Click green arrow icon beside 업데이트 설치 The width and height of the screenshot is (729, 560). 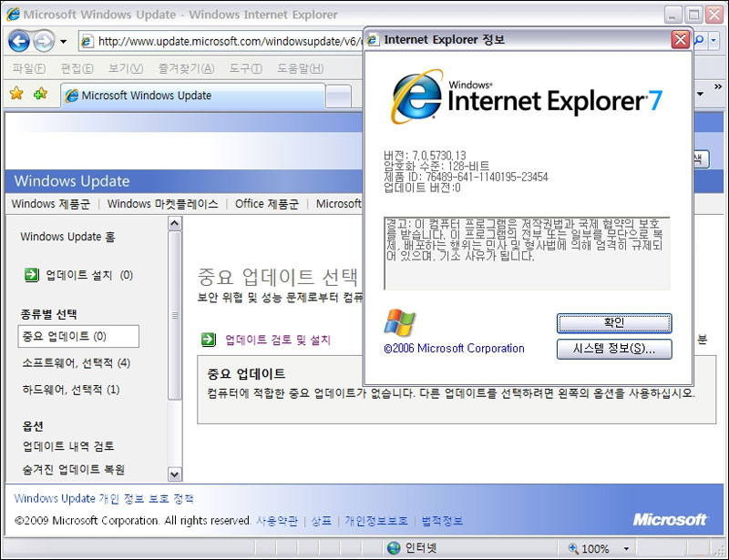point(32,275)
